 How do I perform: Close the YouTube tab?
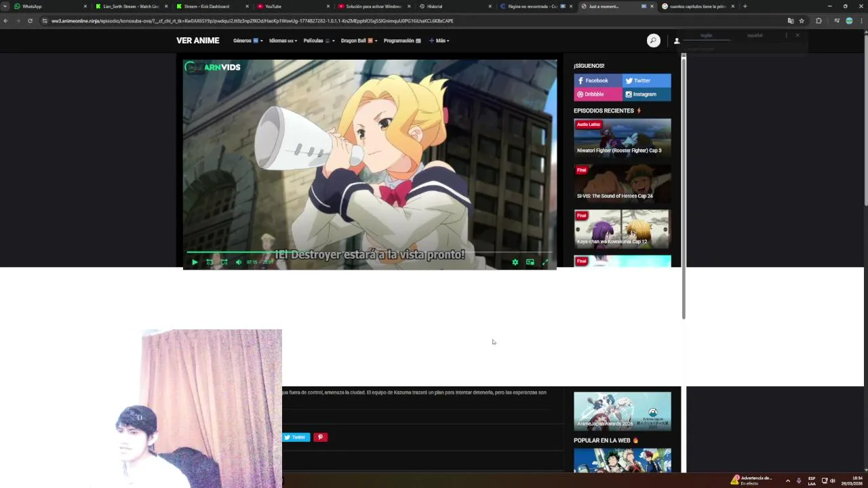click(328, 6)
